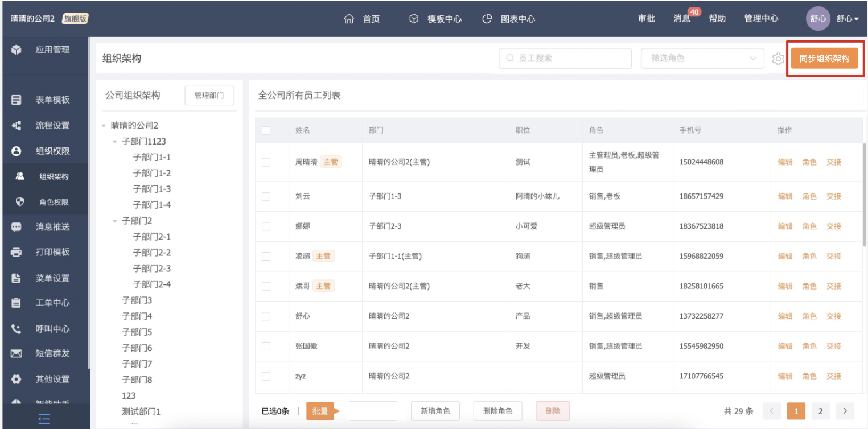Open the 筛选角色 dropdown

point(702,58)
